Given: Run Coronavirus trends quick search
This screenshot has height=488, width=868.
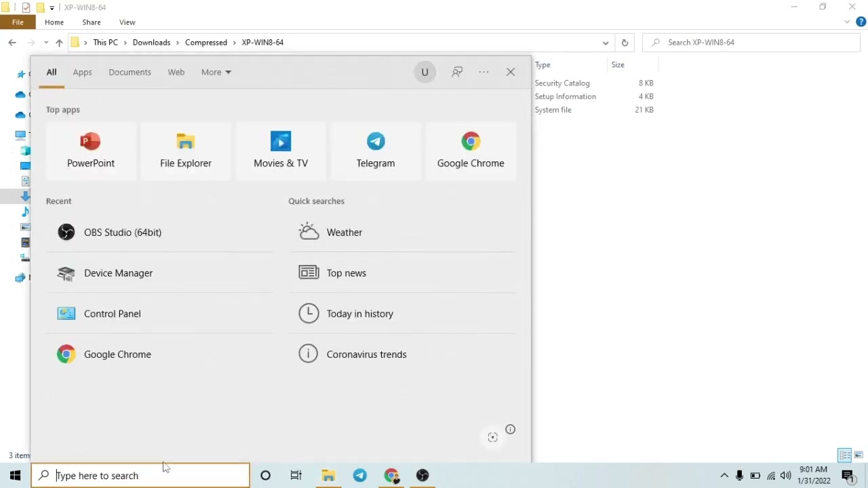Looking at the screenshot, I should pos(402,354).
